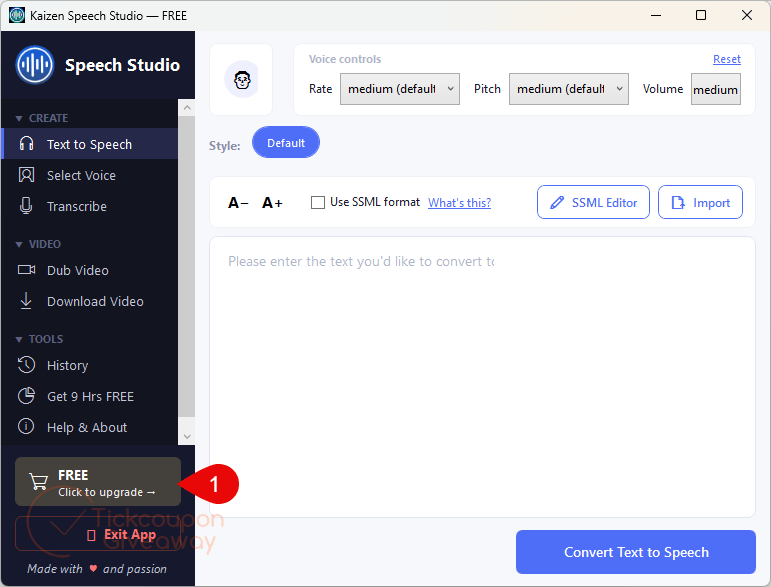Click the Speech Studio waveform logo
Screen dimensions: 771x587
click(x=34, y=65)
